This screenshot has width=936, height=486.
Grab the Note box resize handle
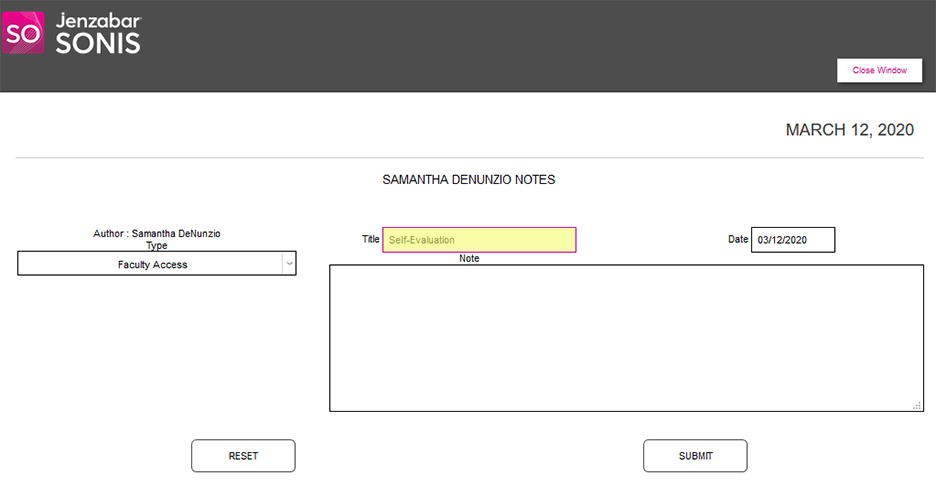pyautogui.click(x=917, y=405)
